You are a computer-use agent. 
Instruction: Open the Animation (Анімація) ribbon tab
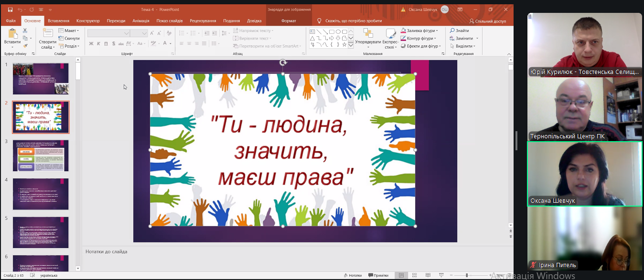[141, 21]
